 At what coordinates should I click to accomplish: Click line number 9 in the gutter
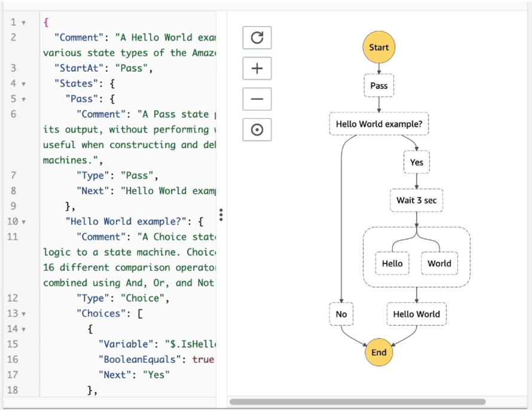13,206
